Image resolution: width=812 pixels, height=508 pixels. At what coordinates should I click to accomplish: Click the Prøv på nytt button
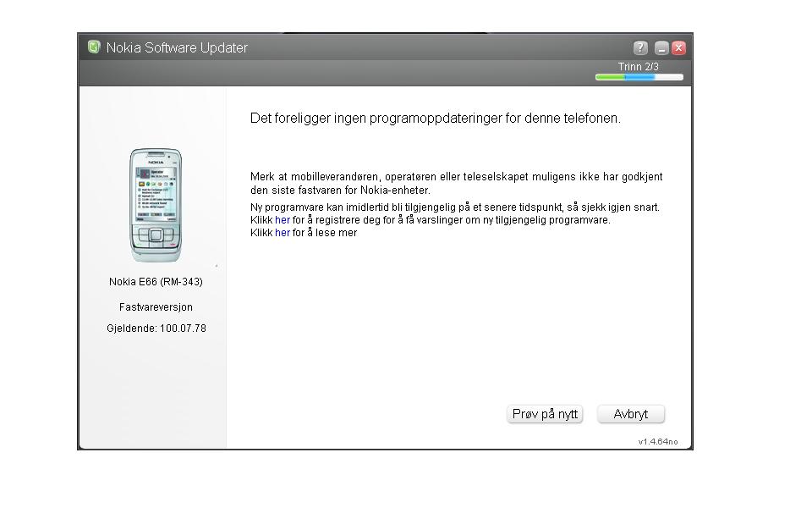click(545, 414)
